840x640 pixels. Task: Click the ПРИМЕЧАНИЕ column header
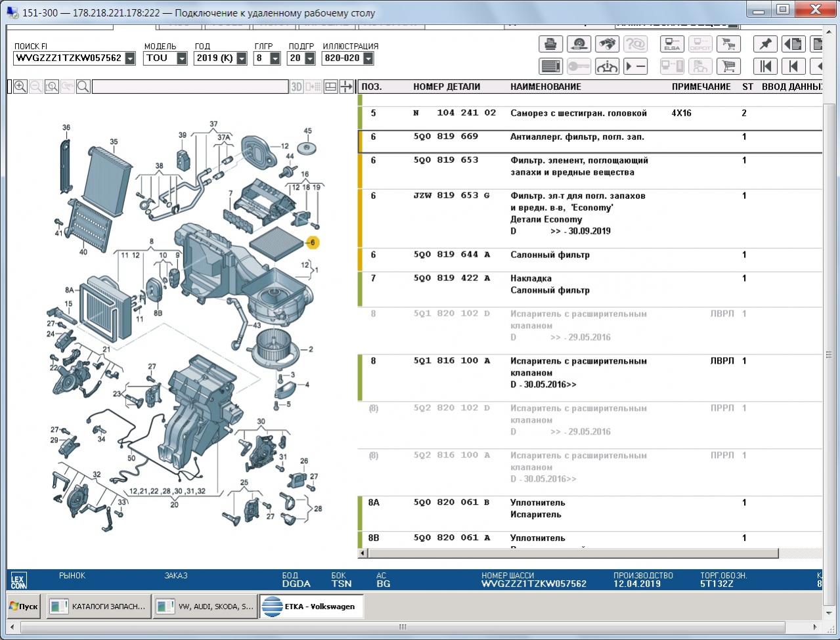(x=701, y=87)
